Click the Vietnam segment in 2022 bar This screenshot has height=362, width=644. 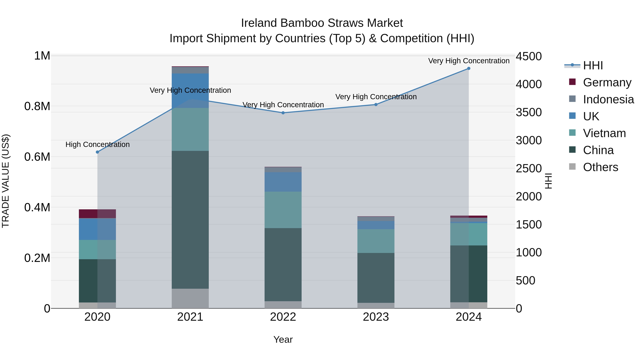pos(283,210)
